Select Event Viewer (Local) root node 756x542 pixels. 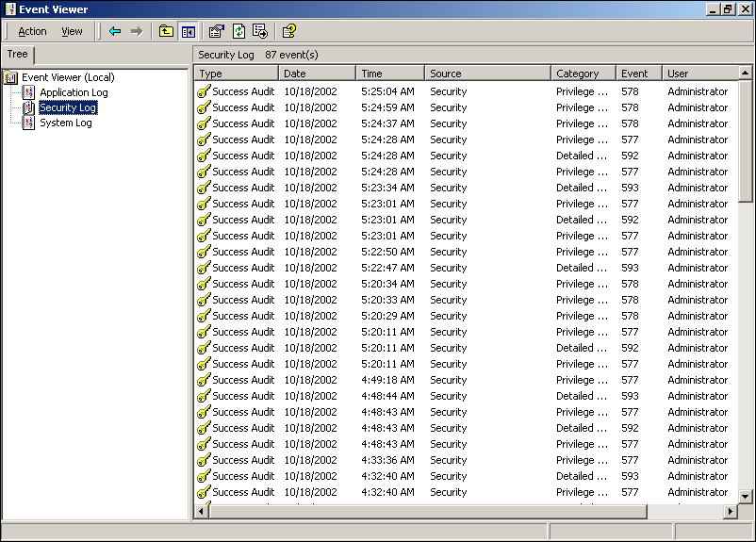click(x=68, y=77)
